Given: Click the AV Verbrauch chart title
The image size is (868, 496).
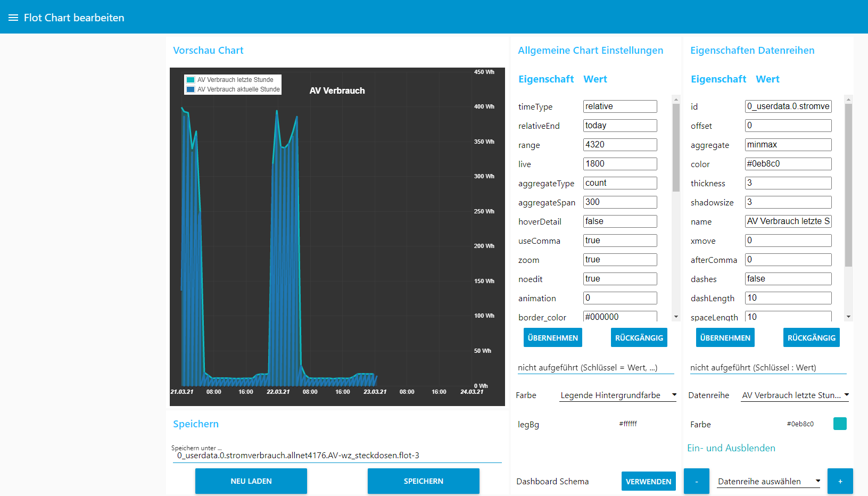Looking at the screenshot, I should [337, 91].
